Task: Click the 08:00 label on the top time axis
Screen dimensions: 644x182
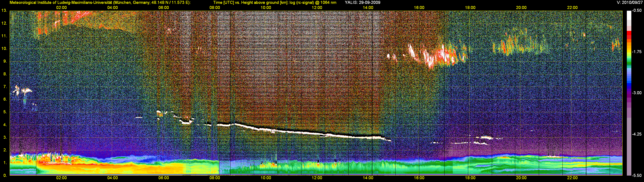Action: pos(215,8)
